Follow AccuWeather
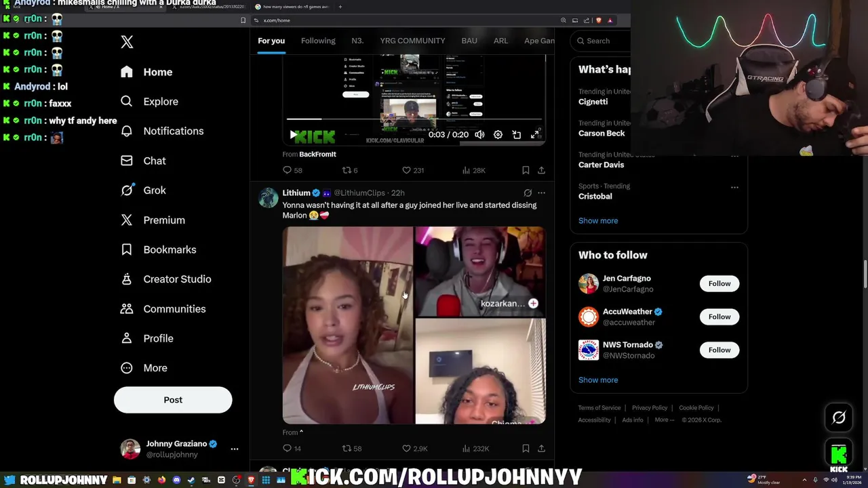The image size is (868, 488). tap(719, 317)
